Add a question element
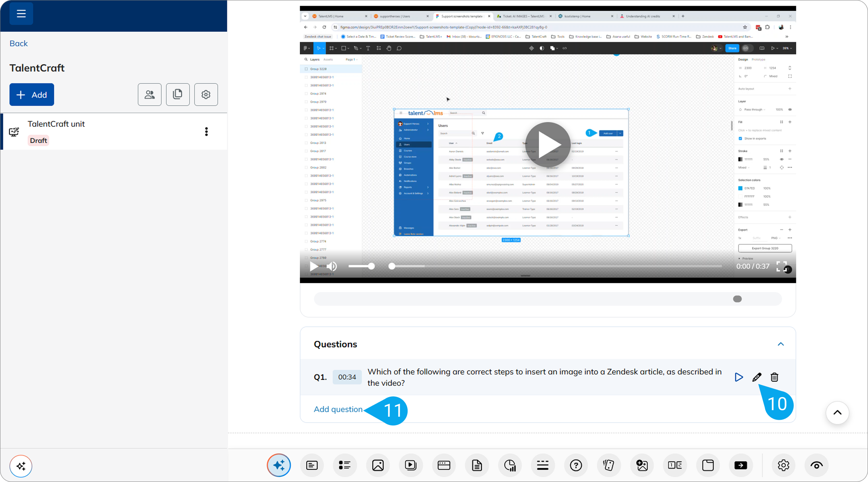Viewport: 868px width, 482px height. [x=576, y=465]
